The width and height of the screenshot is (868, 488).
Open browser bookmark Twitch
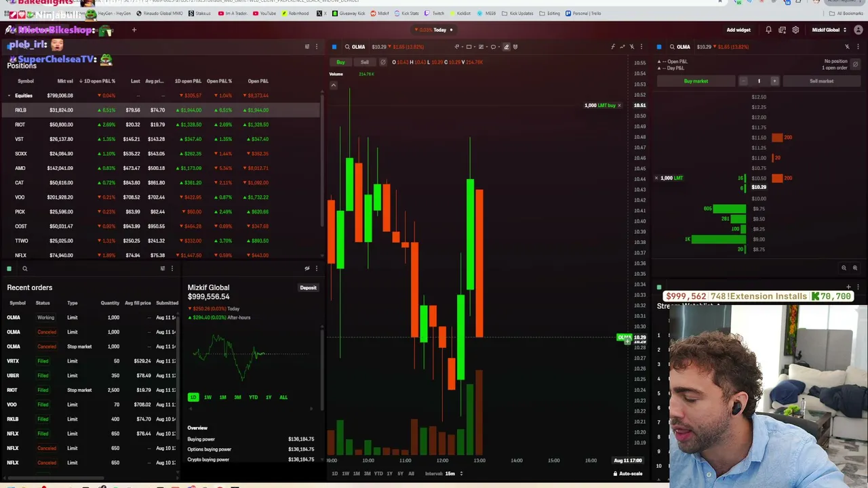pos(435,14)
